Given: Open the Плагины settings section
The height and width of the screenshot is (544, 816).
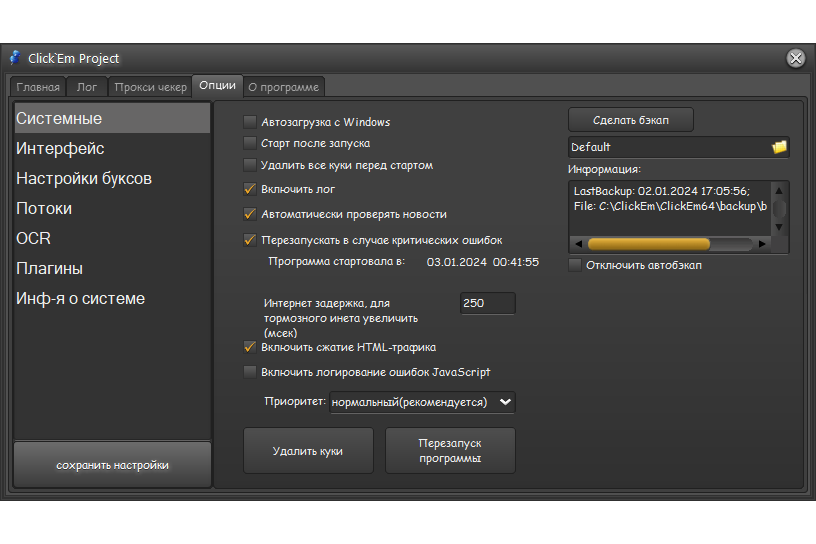Looking at the screenshot, I should click(x=112, y=269).
